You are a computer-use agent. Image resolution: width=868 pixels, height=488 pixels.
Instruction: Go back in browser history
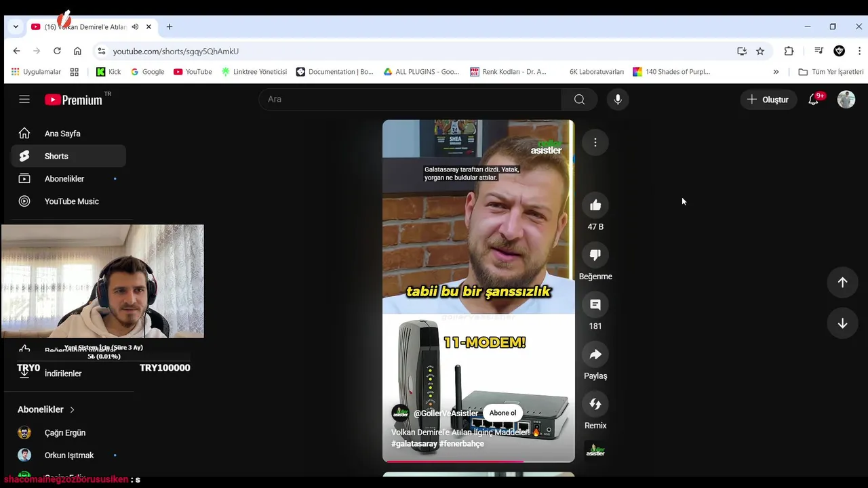[x=16, y=51]
